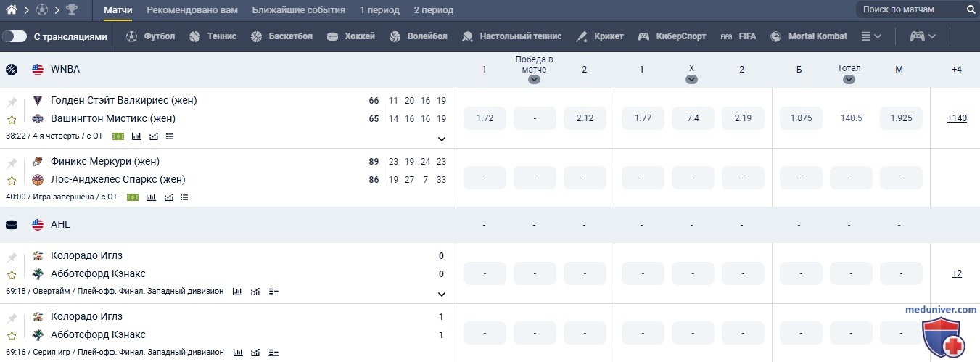
Task: Expand the Голден Стэйт Валкириес match row
Action: tap(442, 139)
